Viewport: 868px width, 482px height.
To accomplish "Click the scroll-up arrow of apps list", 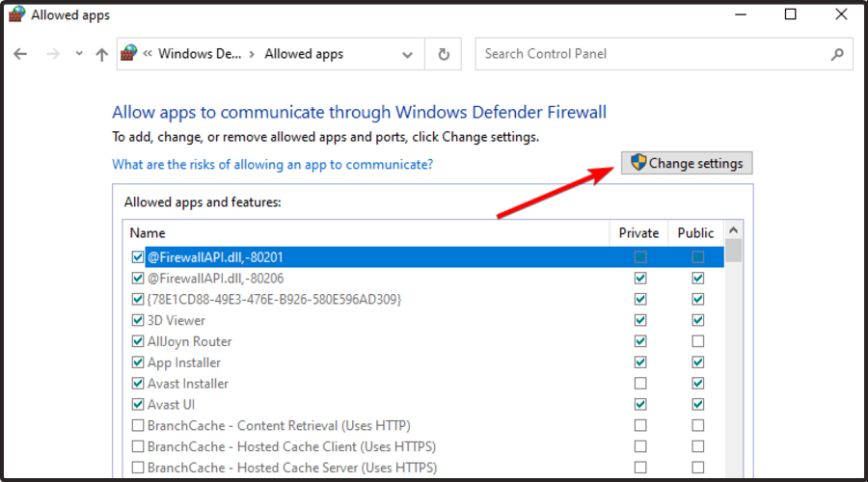I will pos(734,231).
